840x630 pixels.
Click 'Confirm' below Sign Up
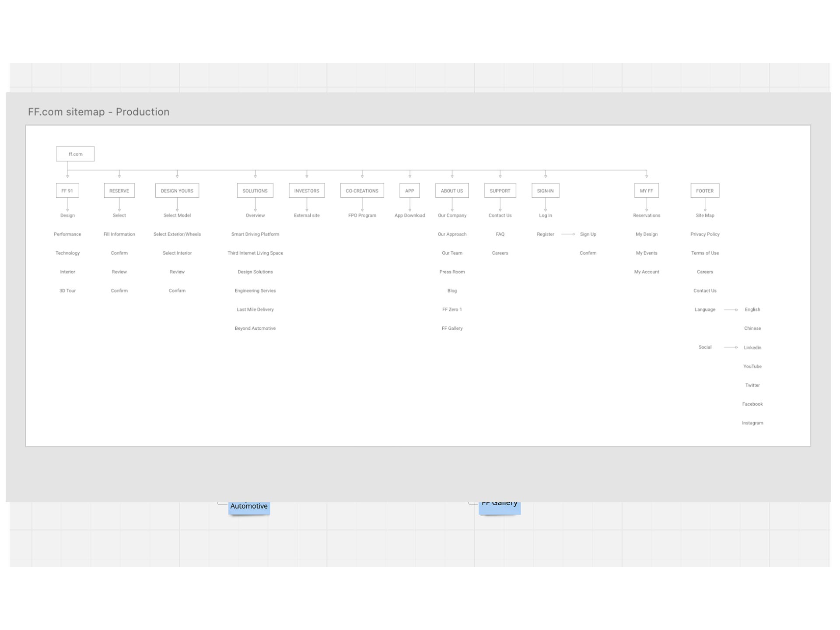(588, 253)
